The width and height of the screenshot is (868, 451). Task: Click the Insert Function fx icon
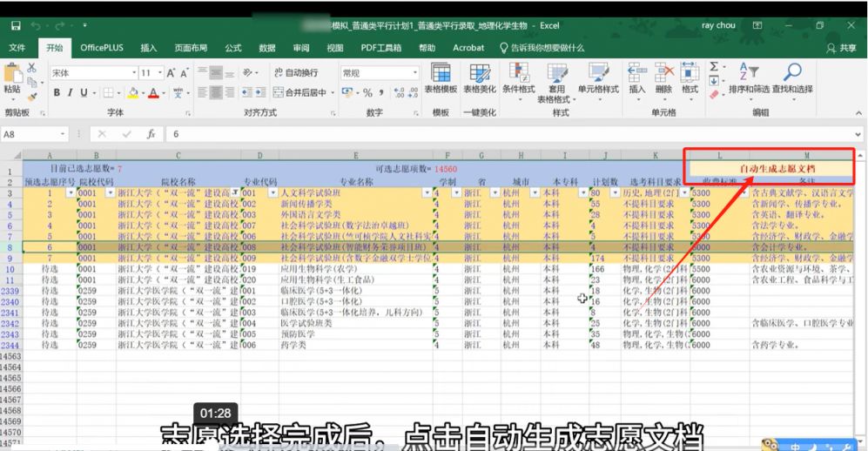[x=151, y=134]
